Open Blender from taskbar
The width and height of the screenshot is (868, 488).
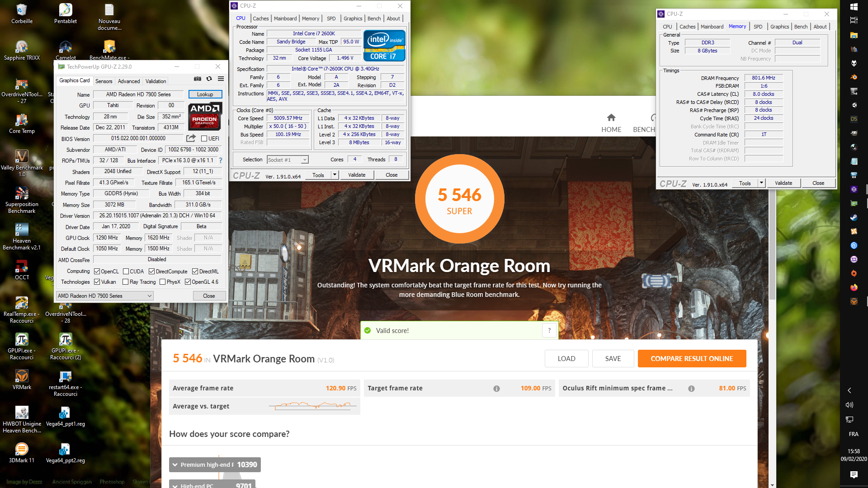click(854, 77)
